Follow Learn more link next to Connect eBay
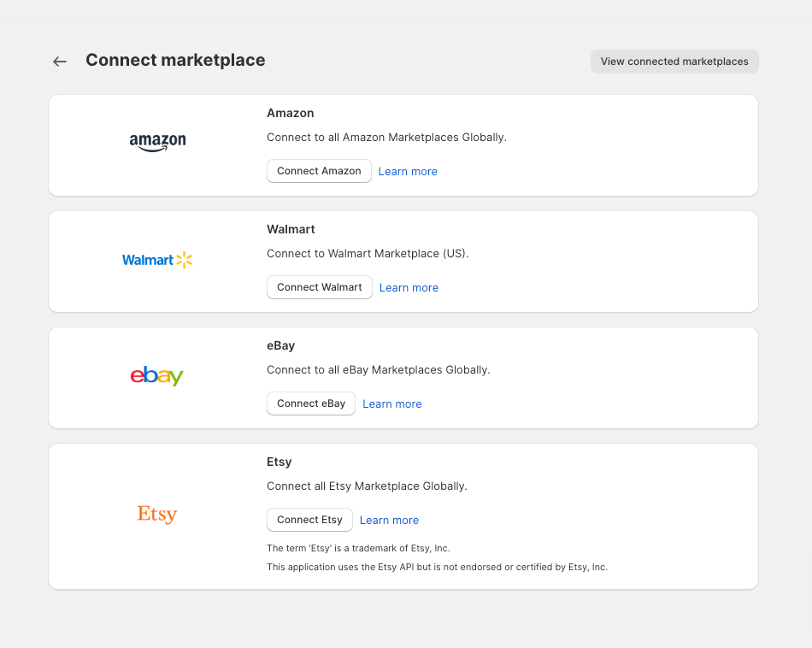 [x=392, y=404]
